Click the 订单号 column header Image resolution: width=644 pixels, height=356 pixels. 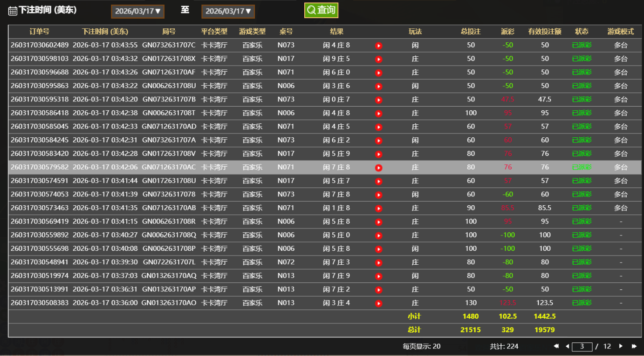click(39, 32)
